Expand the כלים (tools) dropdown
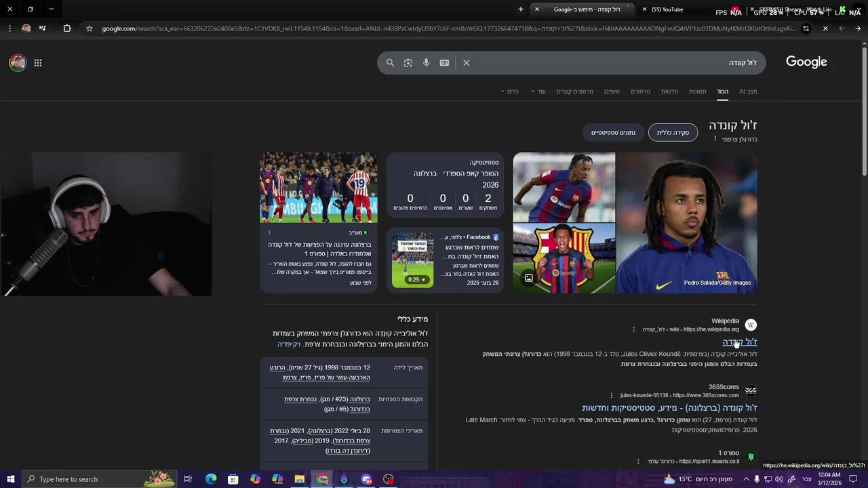The height and width of the screenshot is (488, 868). tap(510, 91)
